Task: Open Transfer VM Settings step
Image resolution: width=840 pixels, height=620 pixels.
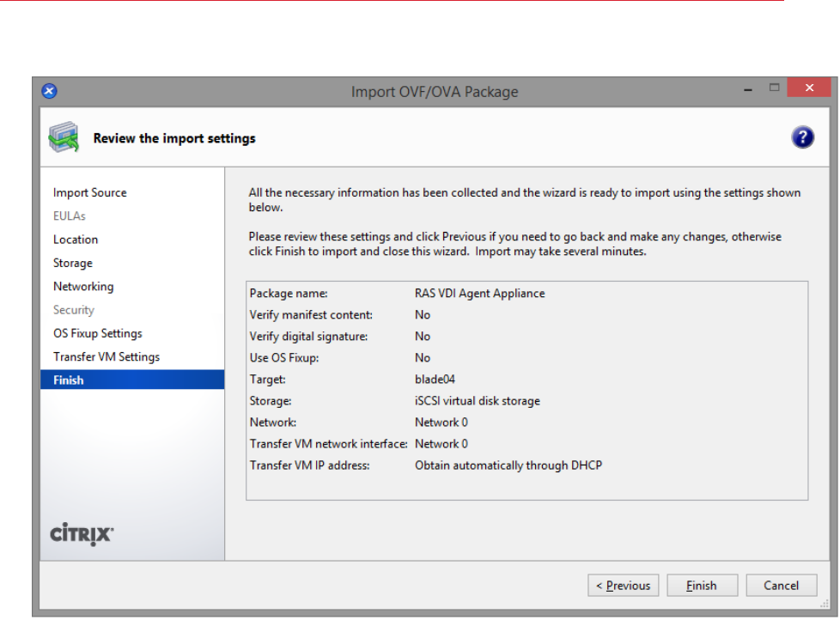Action: coord(107,357)
